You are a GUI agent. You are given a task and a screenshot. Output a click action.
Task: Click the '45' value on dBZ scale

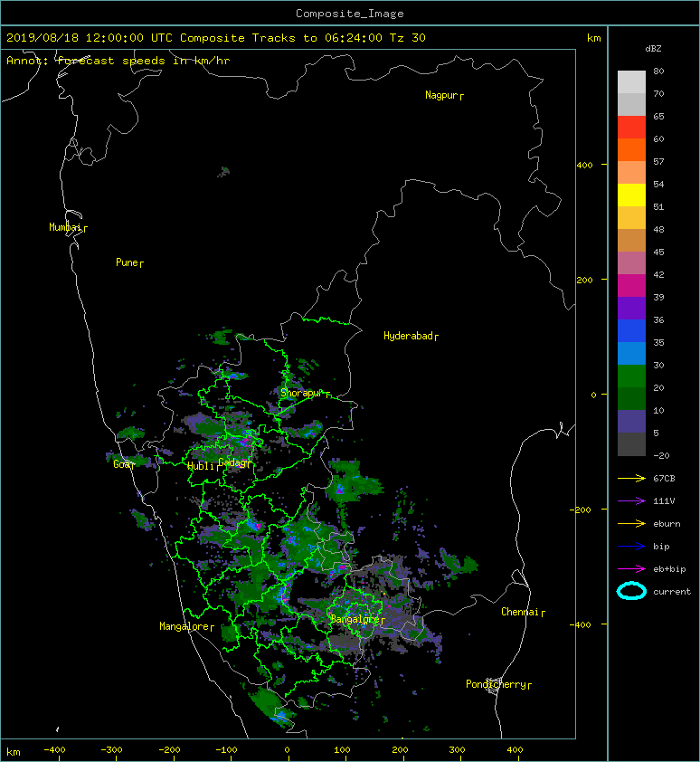[658, 252]
